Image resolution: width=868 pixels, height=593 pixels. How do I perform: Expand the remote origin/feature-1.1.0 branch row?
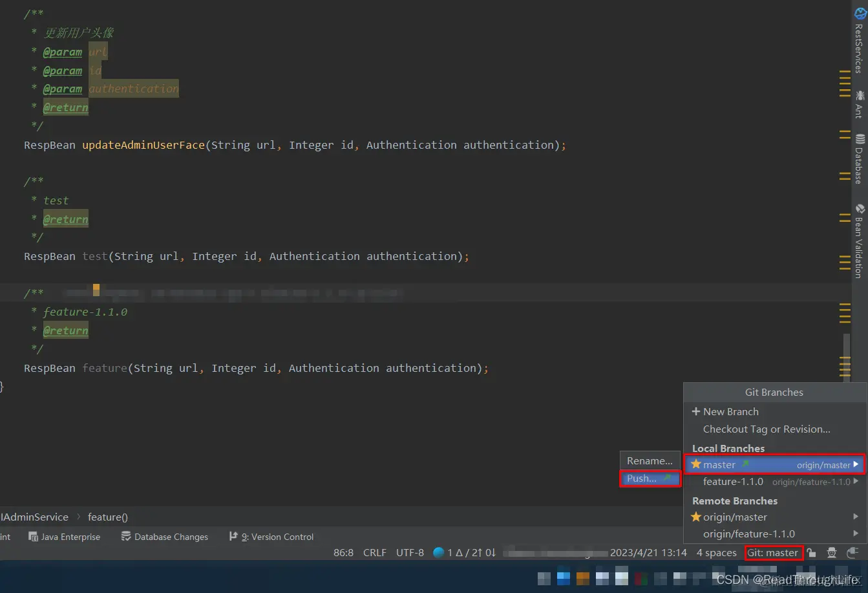pyautogui.click(x=856, y=534)
